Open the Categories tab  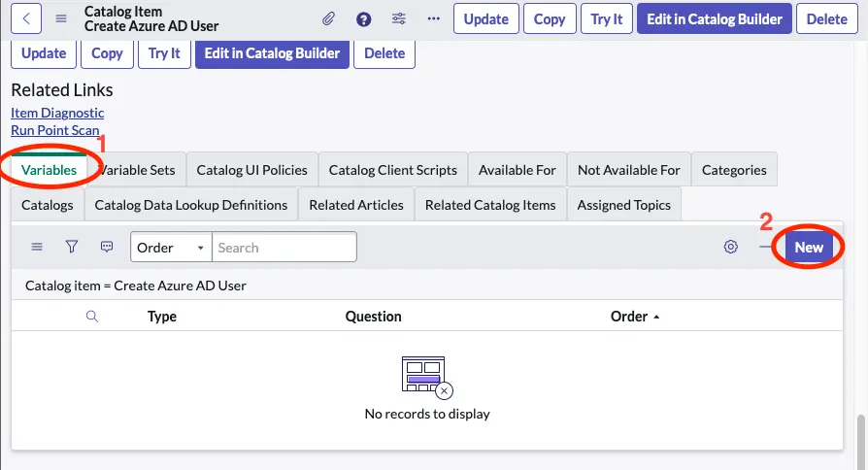click(734, 170)
